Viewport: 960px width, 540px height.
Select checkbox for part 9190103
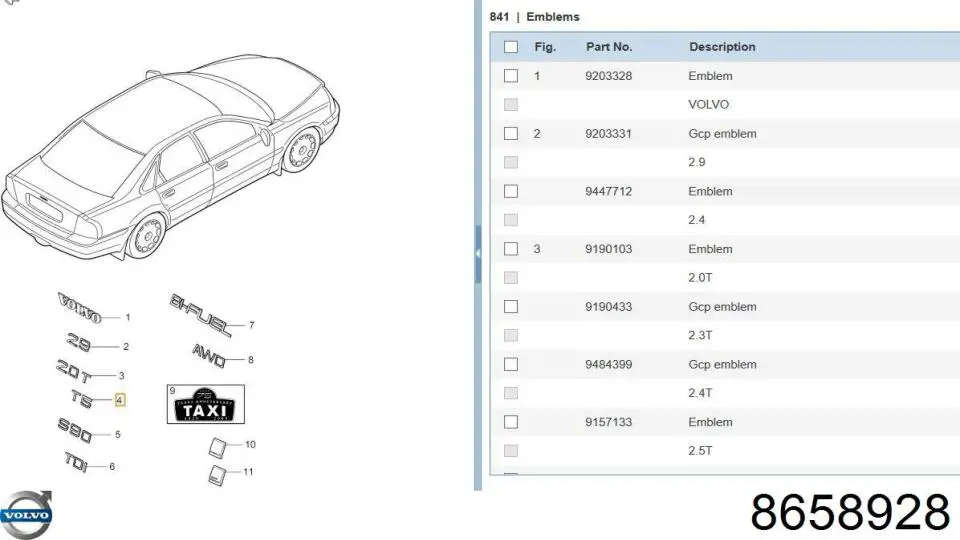click(x=511, y=249)
